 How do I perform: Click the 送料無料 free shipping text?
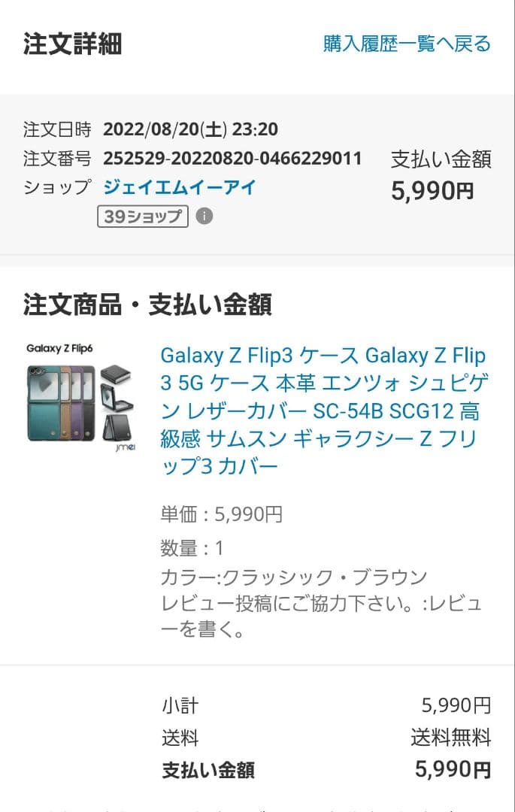[450, 738]
